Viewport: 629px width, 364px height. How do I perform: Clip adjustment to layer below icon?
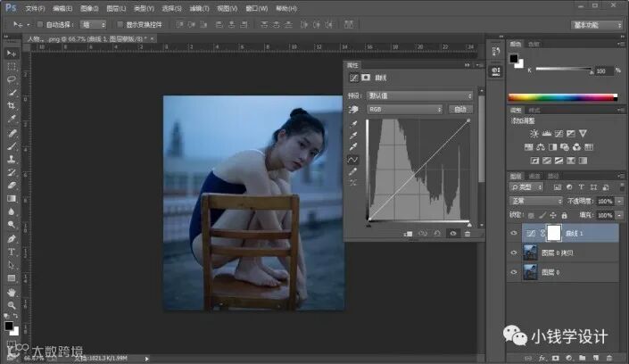click(408, 234)
